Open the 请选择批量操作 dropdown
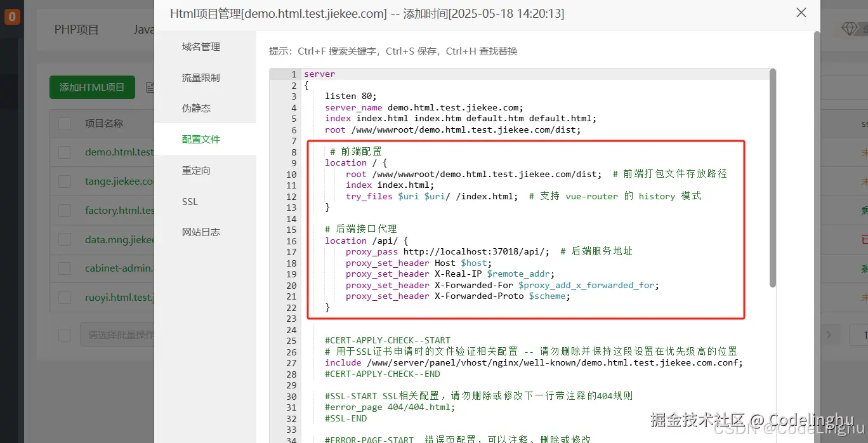The height and width of the screenshot is (443, 868). [x=117, y=334]
